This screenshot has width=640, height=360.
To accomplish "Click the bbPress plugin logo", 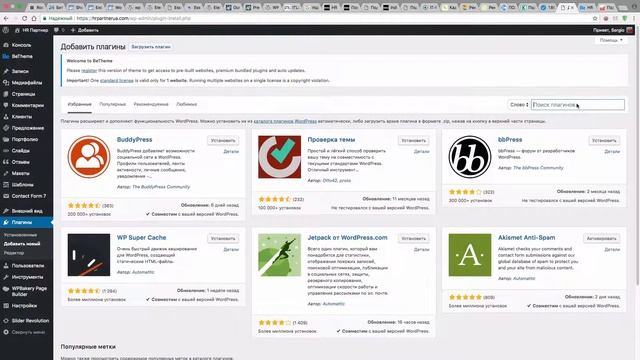I will [x=470, y=157].
